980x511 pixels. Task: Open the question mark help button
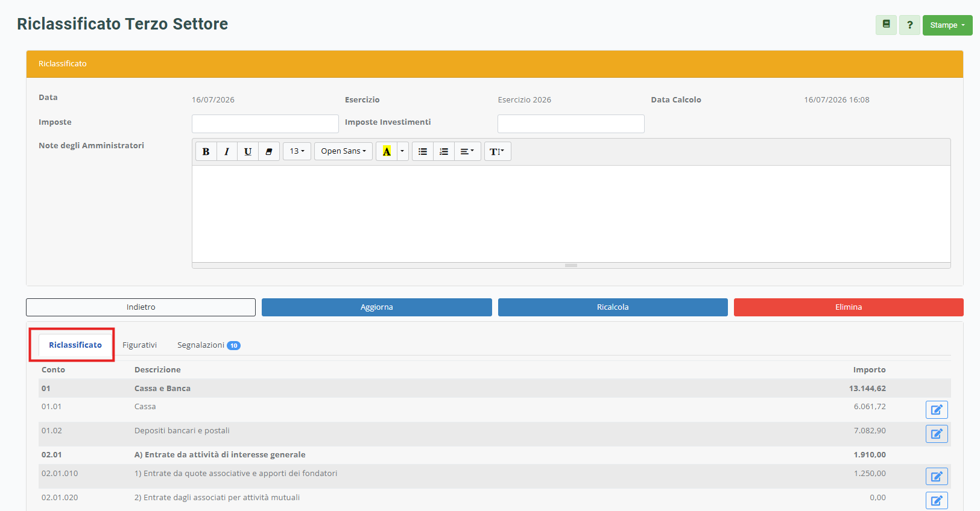coord(909,25)
